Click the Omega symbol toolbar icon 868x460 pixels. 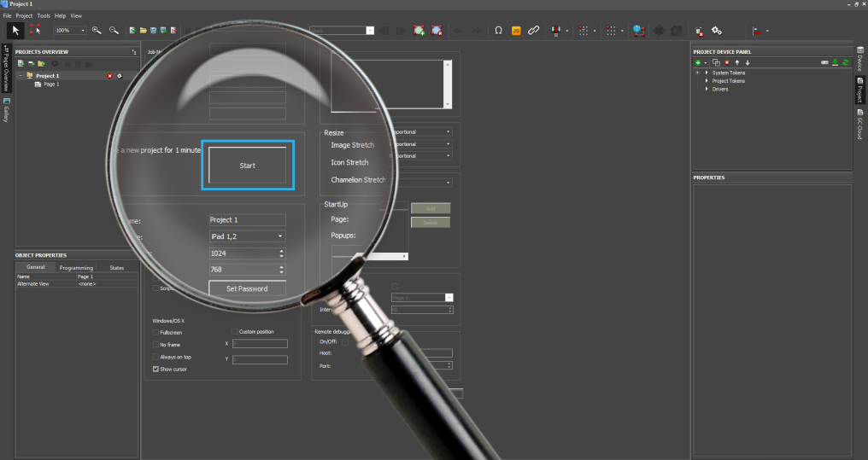(498, 30)
